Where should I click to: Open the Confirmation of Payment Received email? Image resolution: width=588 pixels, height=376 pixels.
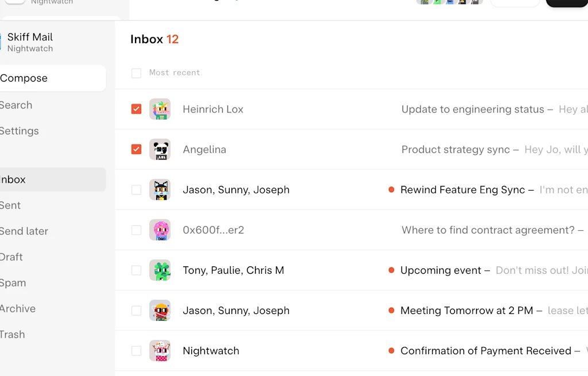(486, 351)
